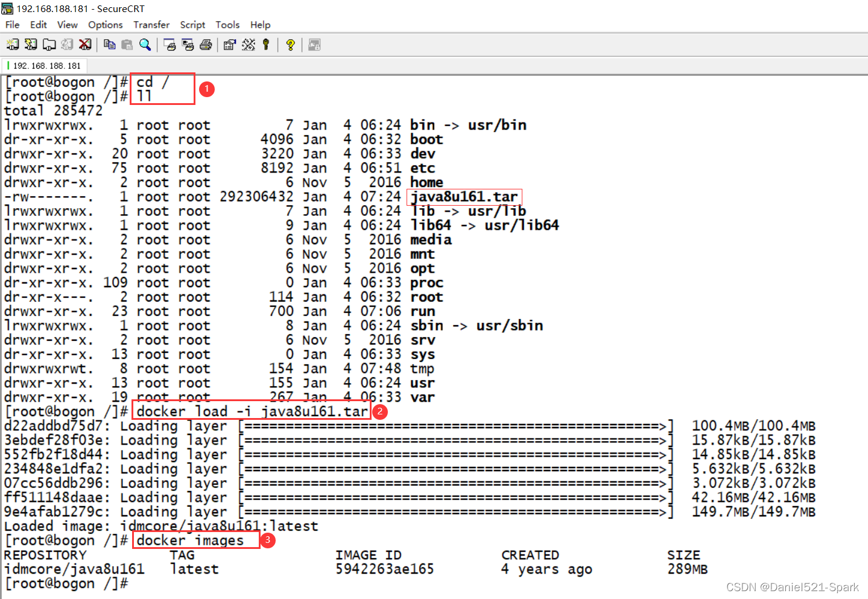The height and width of the screenshot is (599, 868).
Task: Click the 'home' directory name
Action: (x=426, y=183)
